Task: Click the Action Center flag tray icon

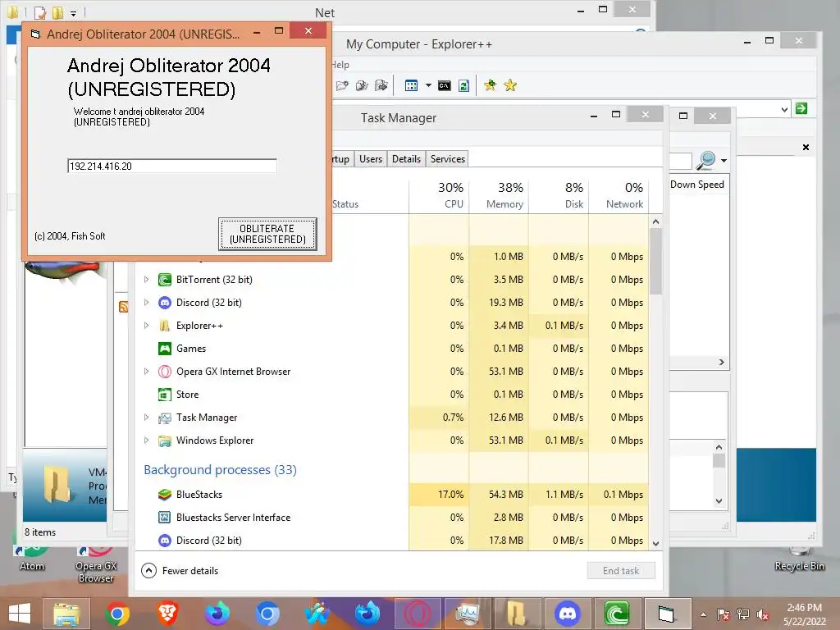Action: (x=724, y=614)
